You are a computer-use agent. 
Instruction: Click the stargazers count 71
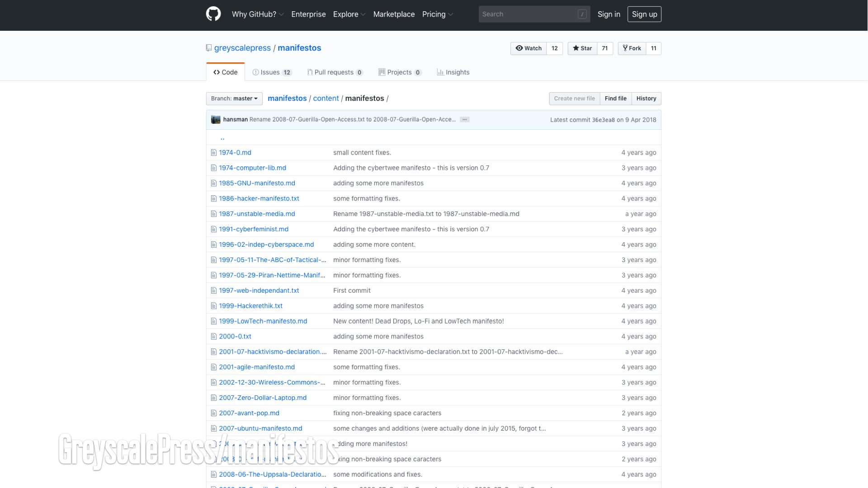[x=604, y=48]
